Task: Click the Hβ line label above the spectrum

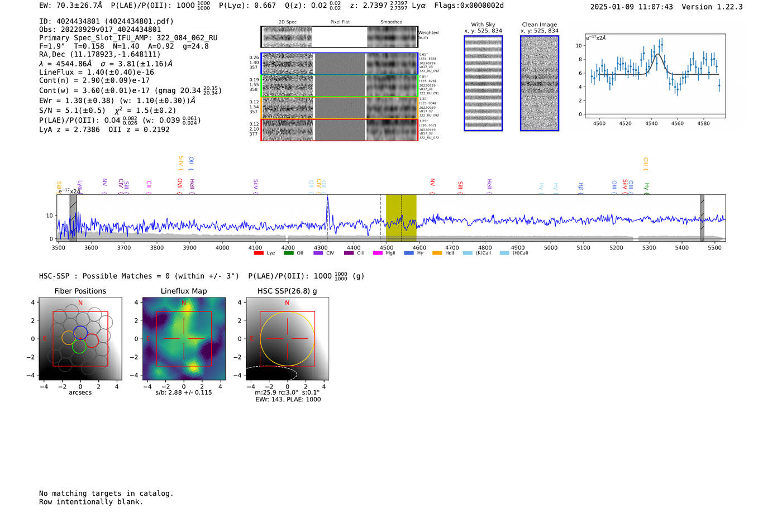Action: (581, 188)
